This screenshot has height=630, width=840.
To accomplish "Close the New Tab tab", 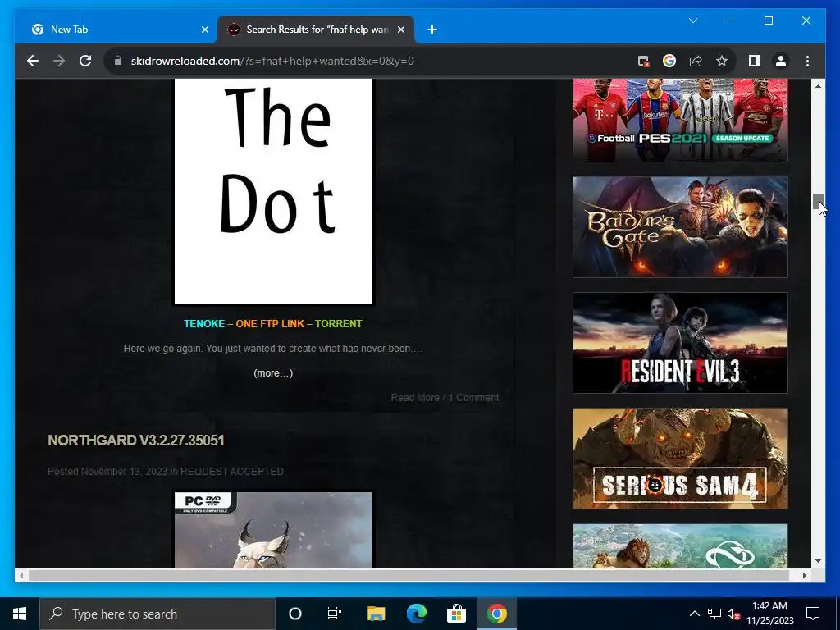I will [204, 30].
